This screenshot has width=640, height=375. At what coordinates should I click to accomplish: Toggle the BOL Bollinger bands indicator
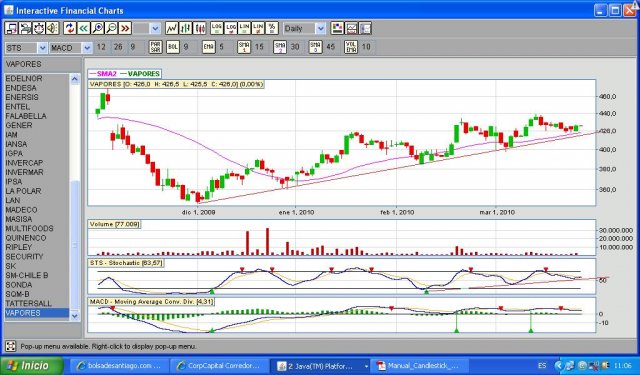pos(173,47)
